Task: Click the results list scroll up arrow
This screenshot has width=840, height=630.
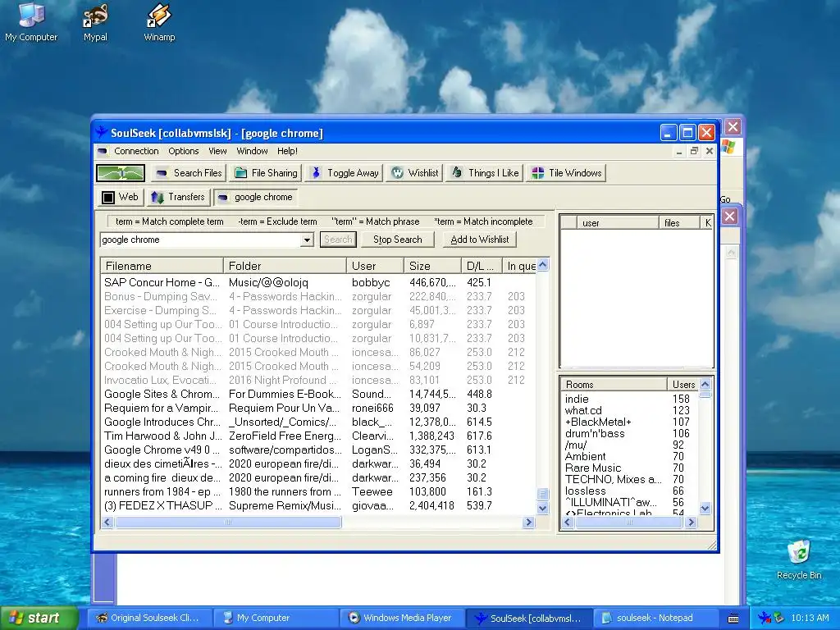Action: click(x=543, y=265)
